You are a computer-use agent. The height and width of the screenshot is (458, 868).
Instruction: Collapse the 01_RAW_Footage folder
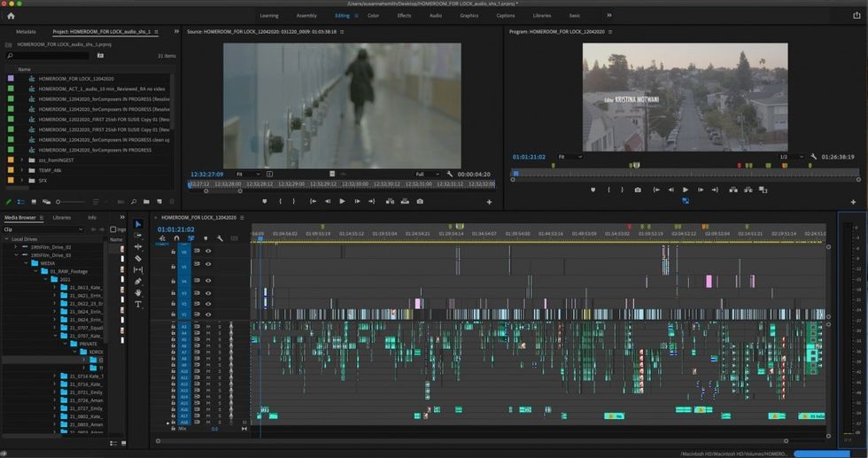[x=37, y=271]
